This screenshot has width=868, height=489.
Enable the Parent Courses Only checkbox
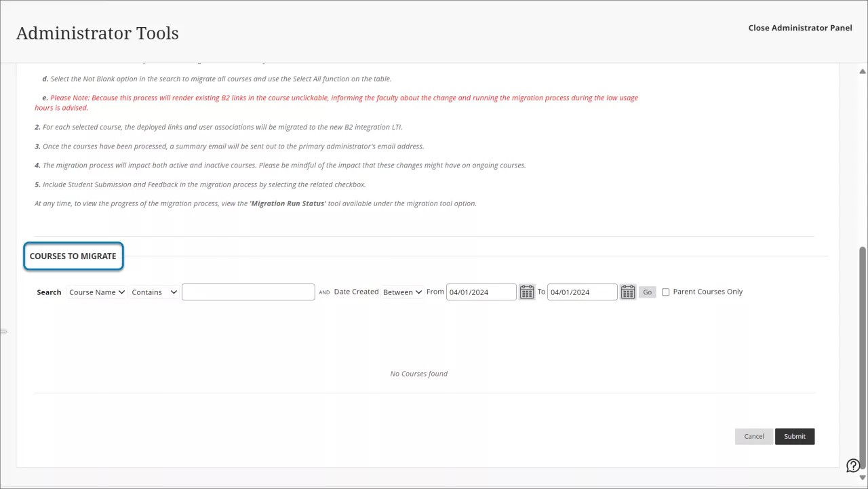pos(665,292)
